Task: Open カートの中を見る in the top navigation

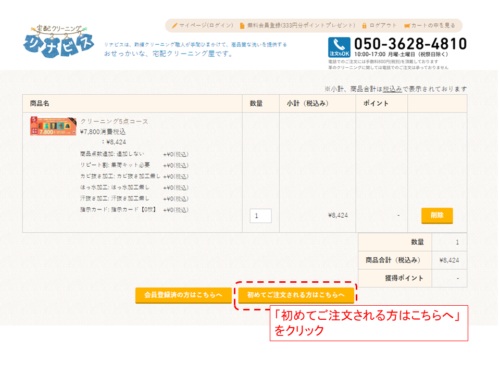Action: [x=433, y=25]
